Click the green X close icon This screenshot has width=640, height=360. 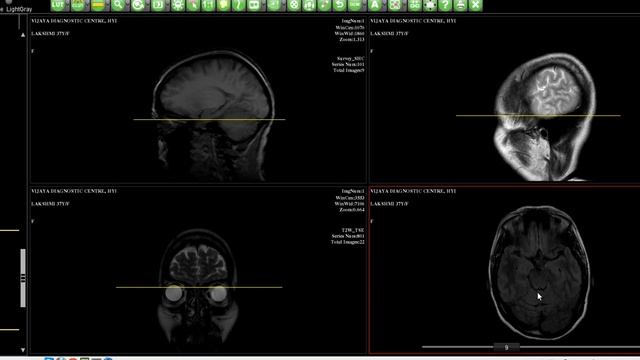point(476,5)
